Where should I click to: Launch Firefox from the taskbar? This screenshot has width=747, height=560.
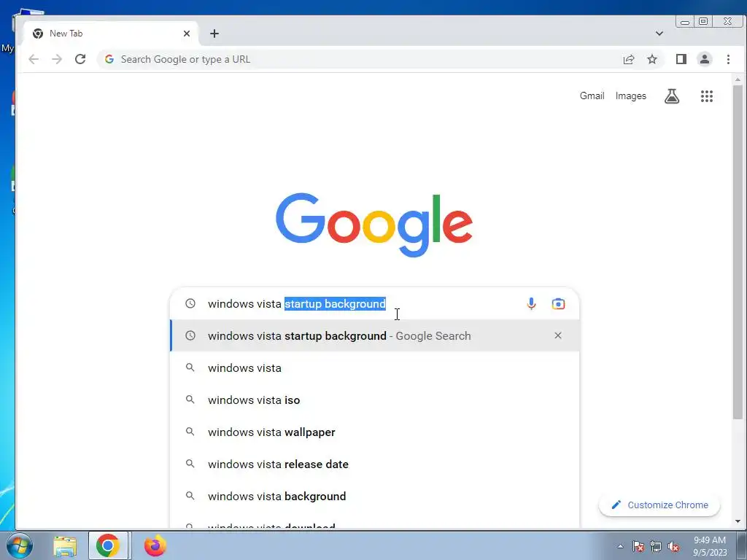click(x=155, y=545)
